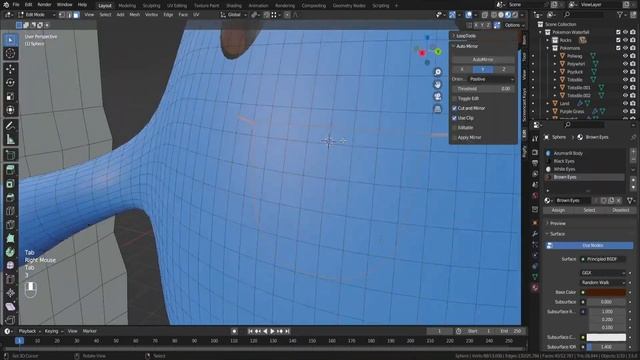The height and width of the screenshot is (360, 640).
Task: Hide Psyduck object in viewport
Action: coord(625,72)
